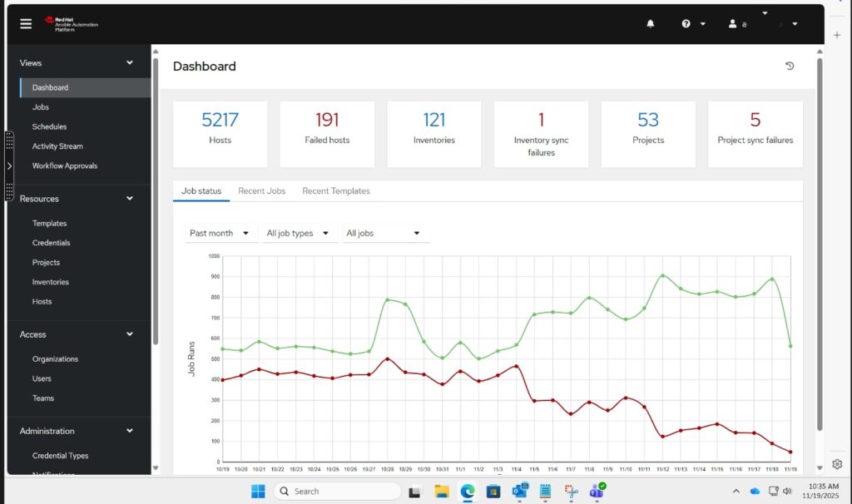Click the notification bell icon
The image size is (852, 504).
[x=650, y=23]
